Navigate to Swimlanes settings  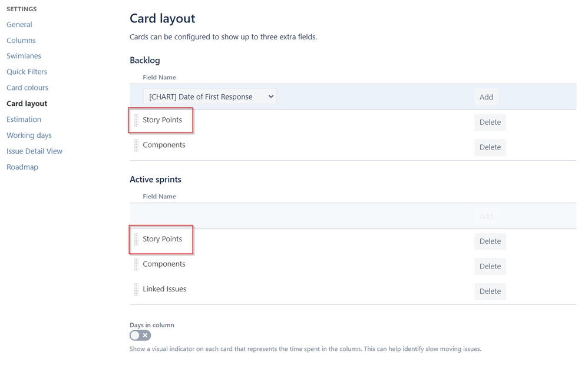click(x=24, y=55)
